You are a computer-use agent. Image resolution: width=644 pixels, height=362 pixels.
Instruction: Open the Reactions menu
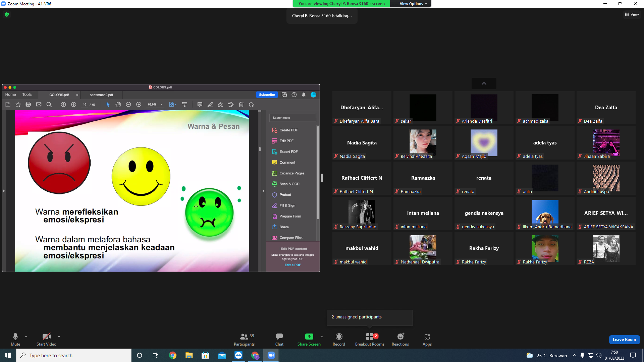pos(400,339)
